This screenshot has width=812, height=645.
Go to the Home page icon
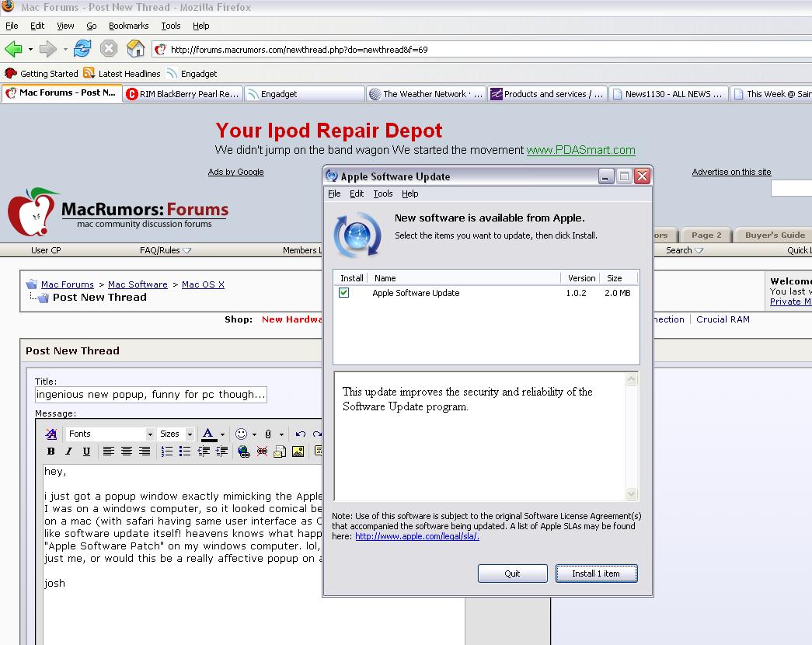136,49
